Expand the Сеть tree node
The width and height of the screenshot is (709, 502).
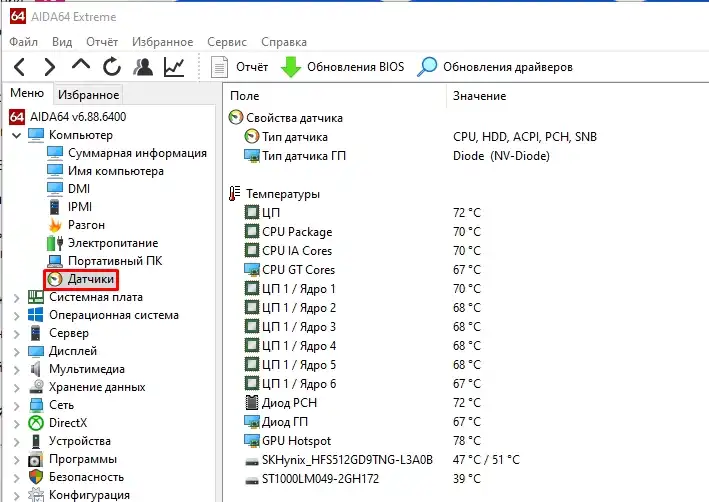17,406
